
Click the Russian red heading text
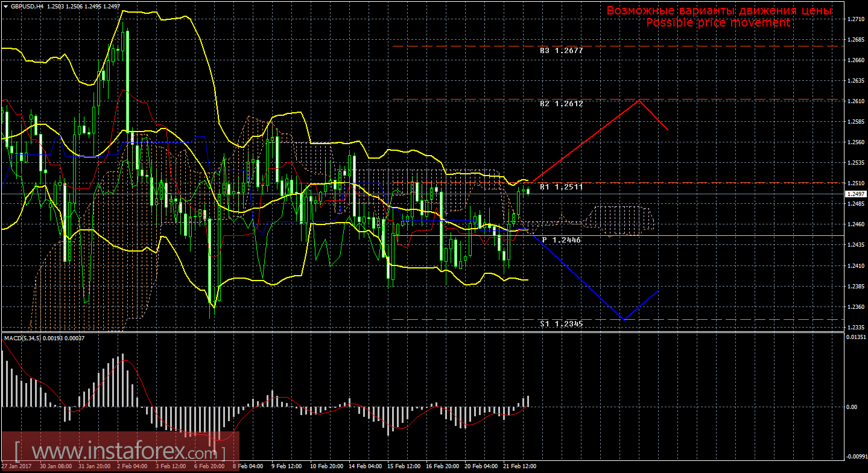click(719, 11)
